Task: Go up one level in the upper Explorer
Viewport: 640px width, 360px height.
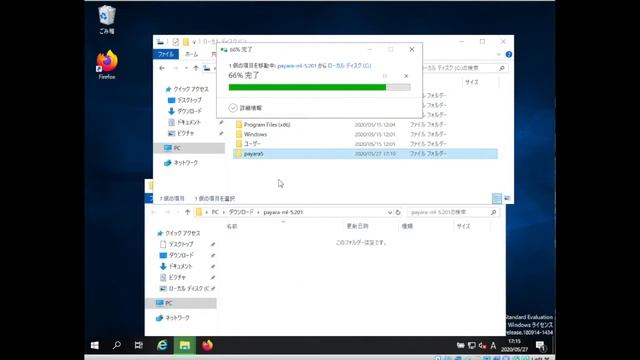Action: 196,68
